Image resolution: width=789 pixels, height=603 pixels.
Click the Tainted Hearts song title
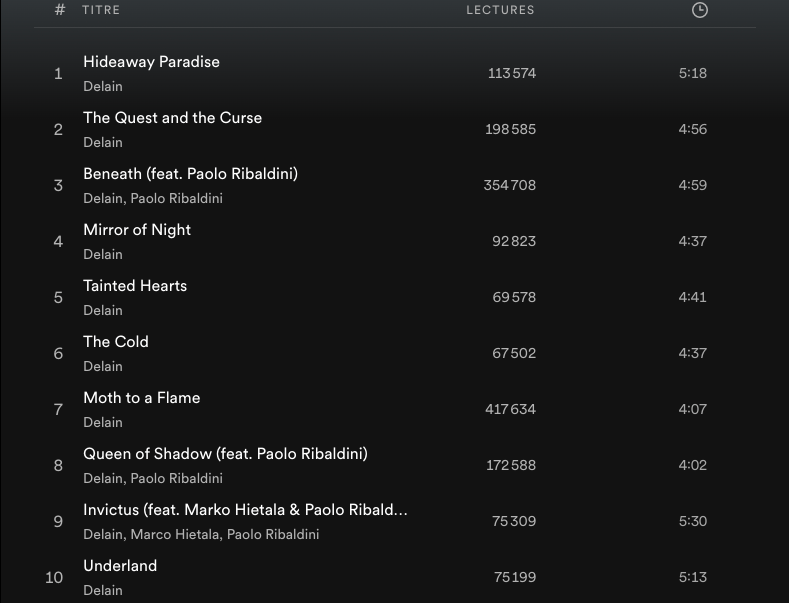click(135, 286)
